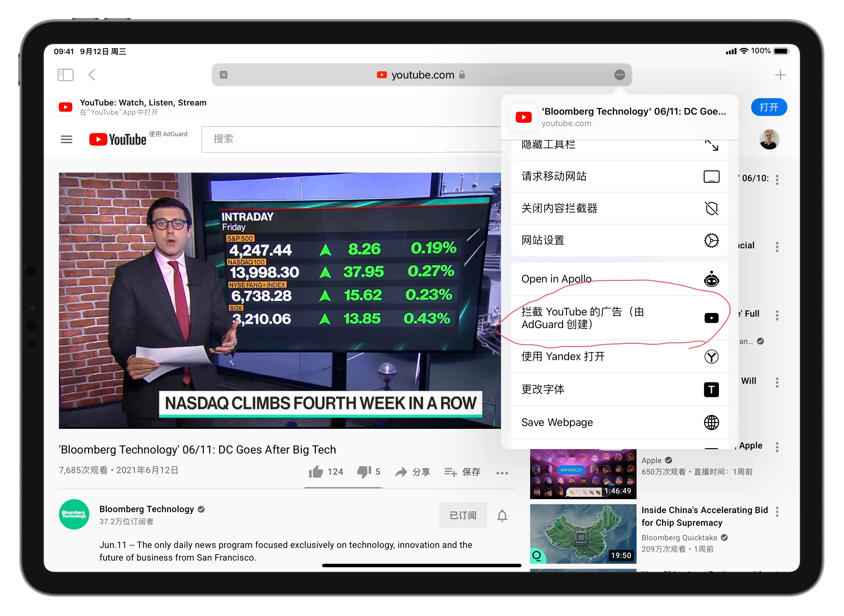
Task: Click the crossed shield icon
Action: [711, 208]
